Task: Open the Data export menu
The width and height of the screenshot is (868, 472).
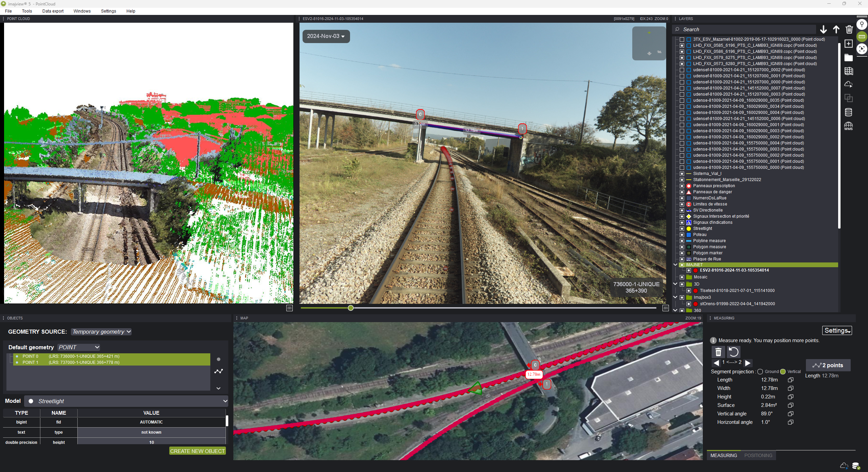Action: 53,11
